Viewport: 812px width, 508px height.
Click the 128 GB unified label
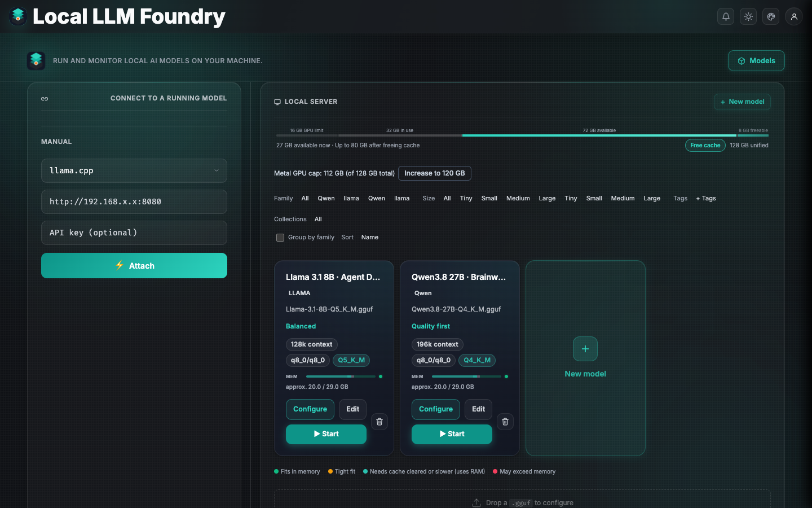pos(749,146)
